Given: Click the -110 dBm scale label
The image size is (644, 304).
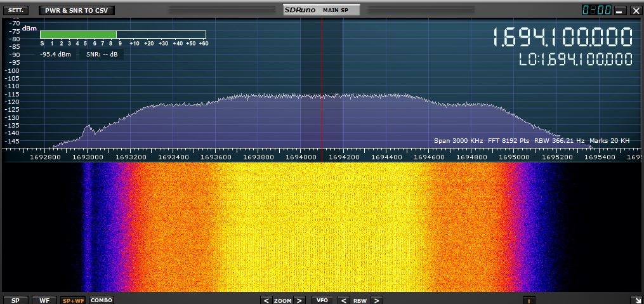Looking at the screenshot, I should pos(11,86).
